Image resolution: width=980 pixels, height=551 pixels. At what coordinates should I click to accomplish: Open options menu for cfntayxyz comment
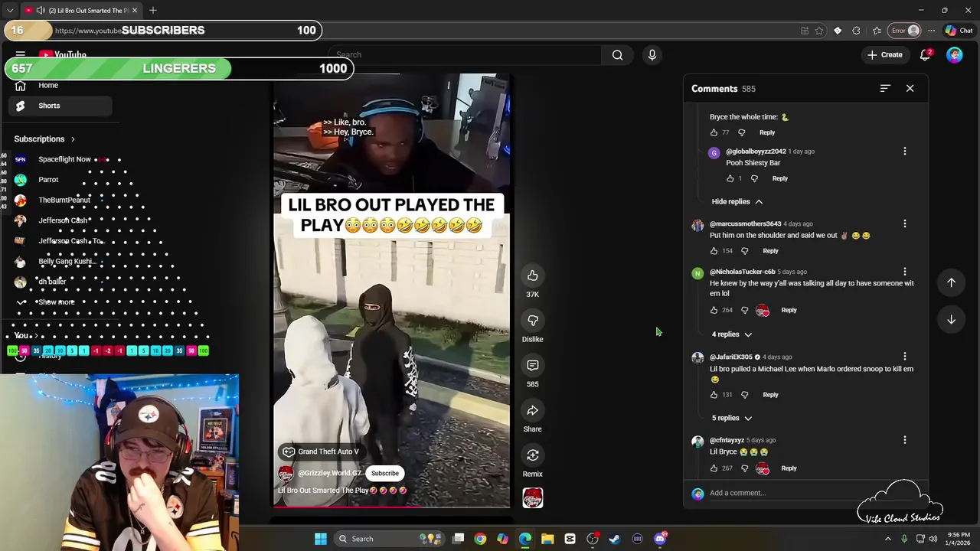click(x=904, y=440)
